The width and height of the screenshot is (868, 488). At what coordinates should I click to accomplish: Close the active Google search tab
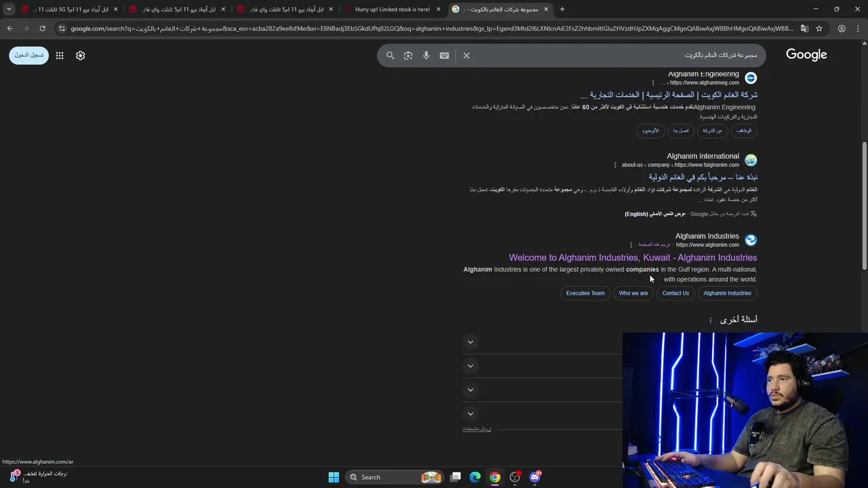click(546, 9)
